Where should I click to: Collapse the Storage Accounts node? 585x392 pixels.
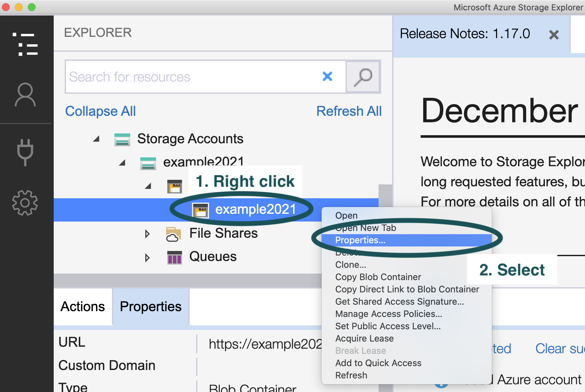point(96,139)
